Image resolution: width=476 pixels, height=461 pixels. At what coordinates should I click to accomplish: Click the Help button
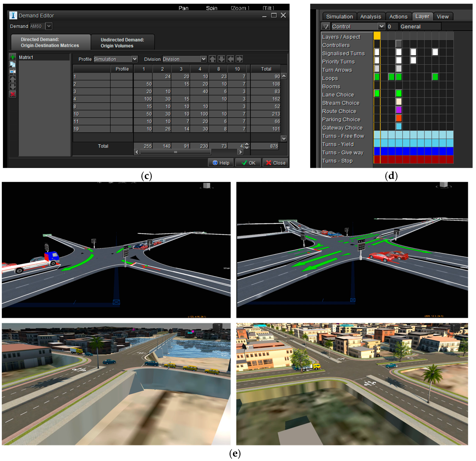pos(221,163)
